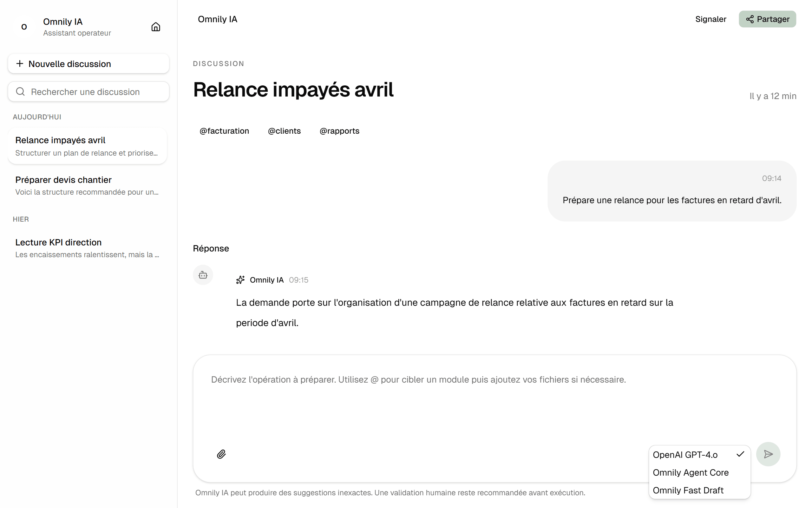Click the 'Il y a 12 min' timestamp
This screenshot has width=812, height=508.
coord(773,96)
